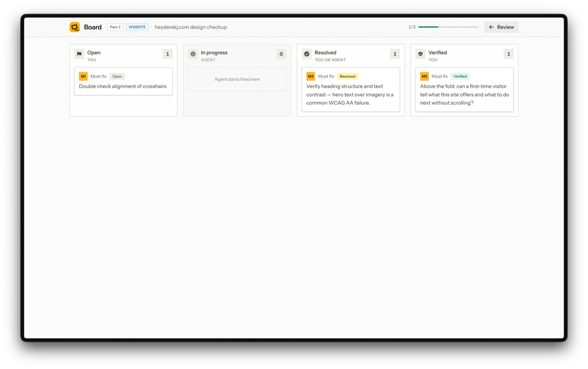
Task: Click the Resolved column title
Action: click(325, 53)
